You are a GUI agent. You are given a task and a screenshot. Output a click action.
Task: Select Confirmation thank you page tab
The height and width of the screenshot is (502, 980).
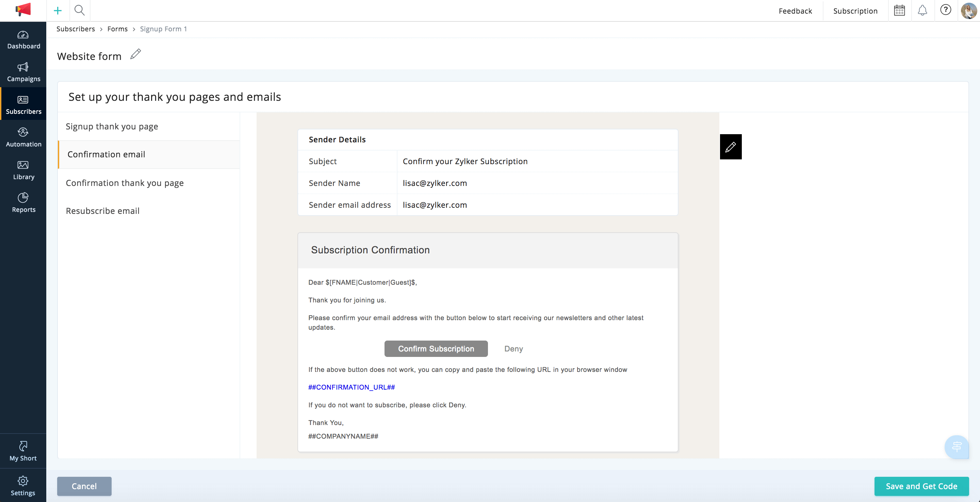[149, 183]
